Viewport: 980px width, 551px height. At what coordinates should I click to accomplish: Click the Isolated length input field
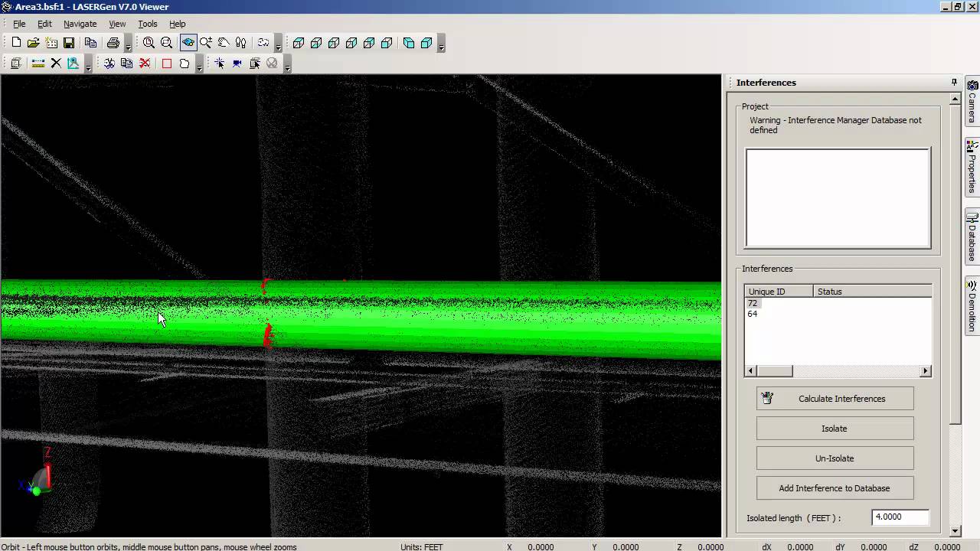[x=900, y=517]
